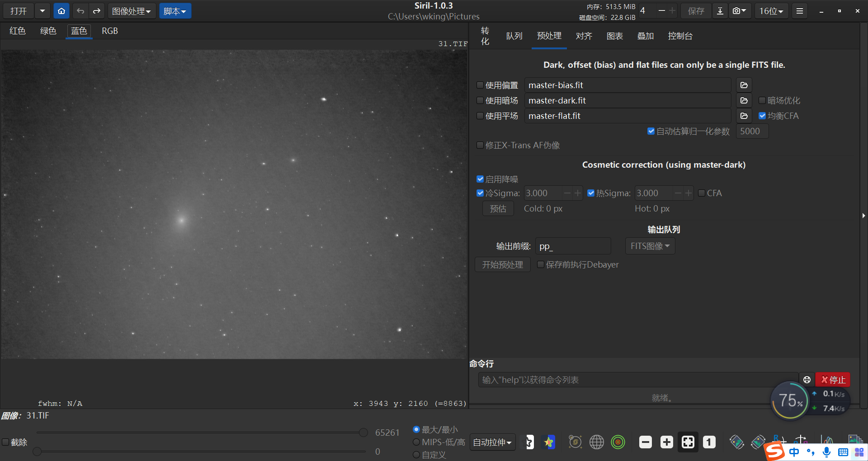
Task: Click the globe annotation icon
Action: click(597, 442)
